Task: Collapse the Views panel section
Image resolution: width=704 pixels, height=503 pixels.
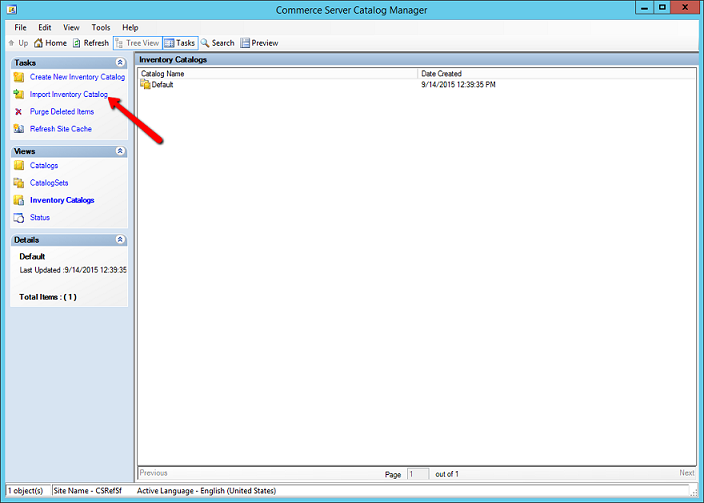Action: click(x=120, y=151)
